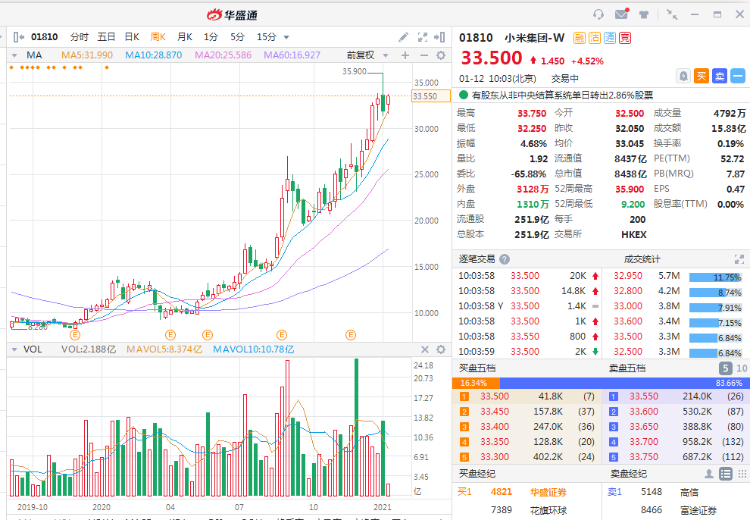The width and height of the screenshot is (750, 520).
Task: Open VOL indicator dropdown arrow
Action: [x=14, y=349]
